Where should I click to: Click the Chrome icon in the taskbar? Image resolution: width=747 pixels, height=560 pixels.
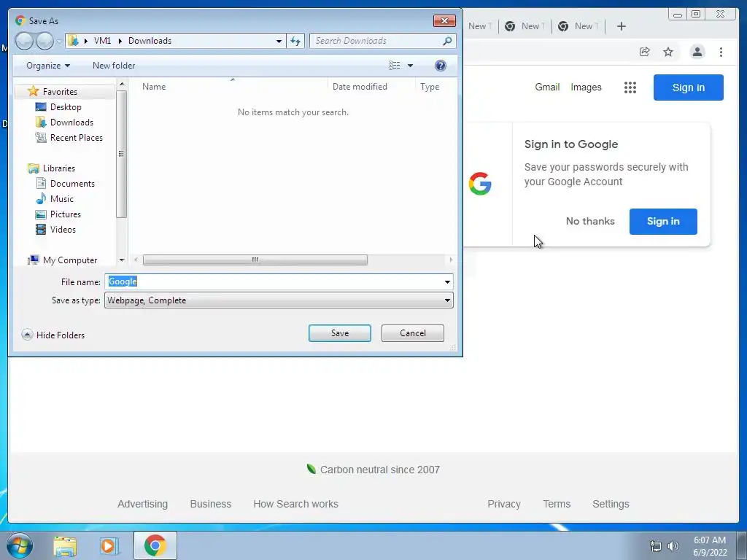[x=155, y=545]
